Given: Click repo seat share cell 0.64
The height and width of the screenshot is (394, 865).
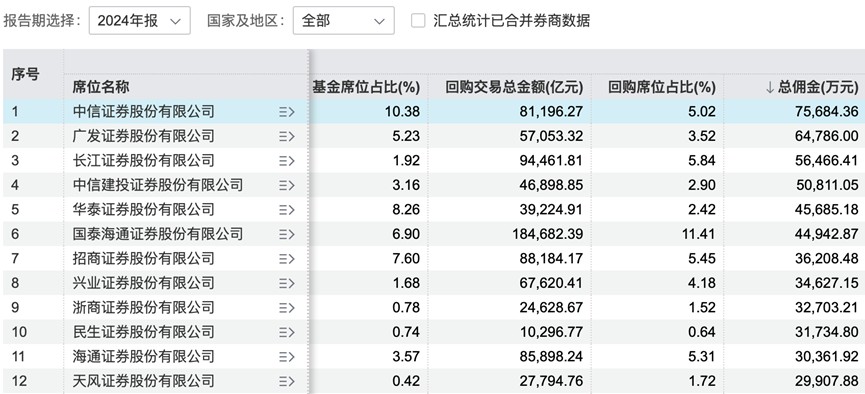Looking at the screenshot, I should point(702,332).
